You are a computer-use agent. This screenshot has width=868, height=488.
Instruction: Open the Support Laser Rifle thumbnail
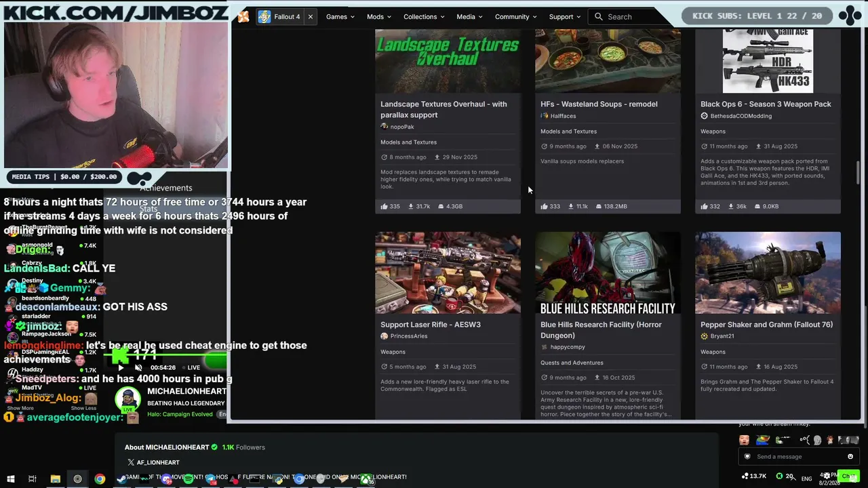coord(448,272)
